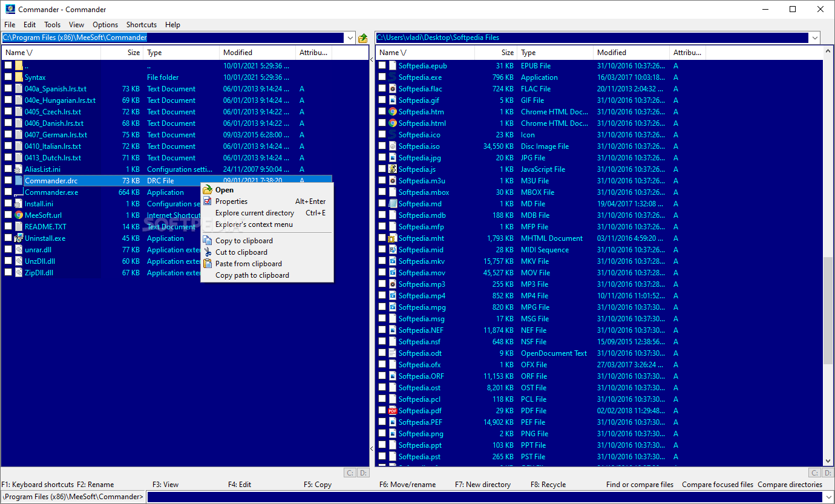Image resolution: width=835 pixels, height=504 pixels.
Task: Click the Copy to clipboard icon
Action: pos(208,240)
